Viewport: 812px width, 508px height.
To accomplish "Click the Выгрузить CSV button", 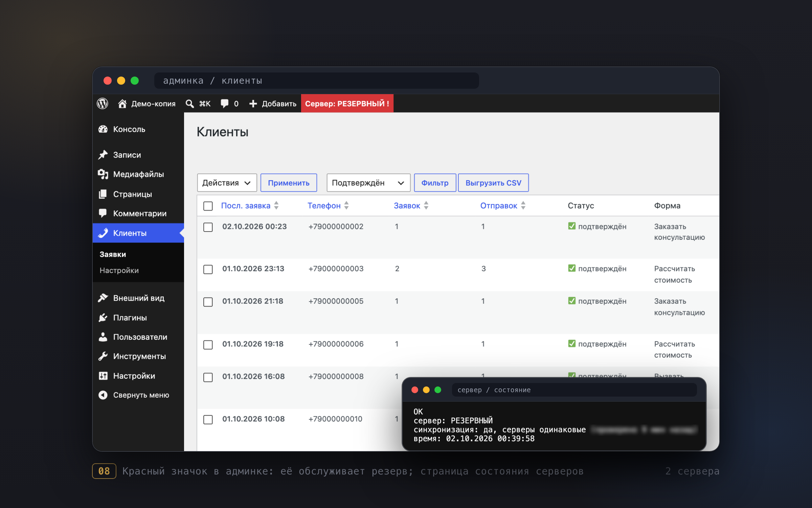I will click(493, 183).
